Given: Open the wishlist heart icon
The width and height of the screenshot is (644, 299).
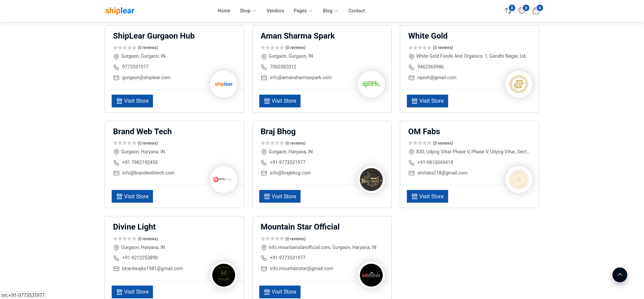Looking at the screenshot, I should (522, 11).
